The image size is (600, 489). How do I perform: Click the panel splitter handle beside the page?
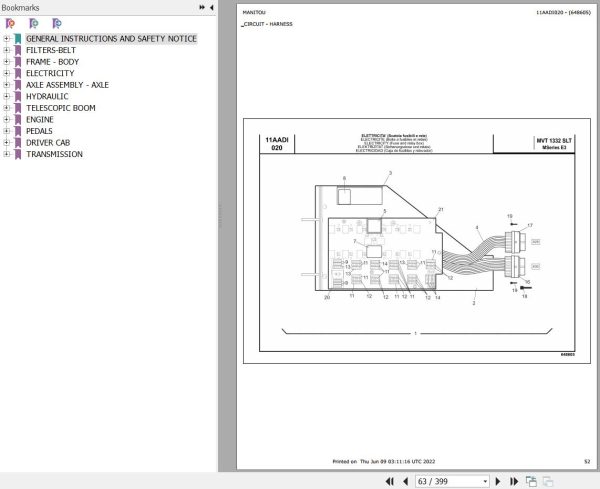point(220,216)
